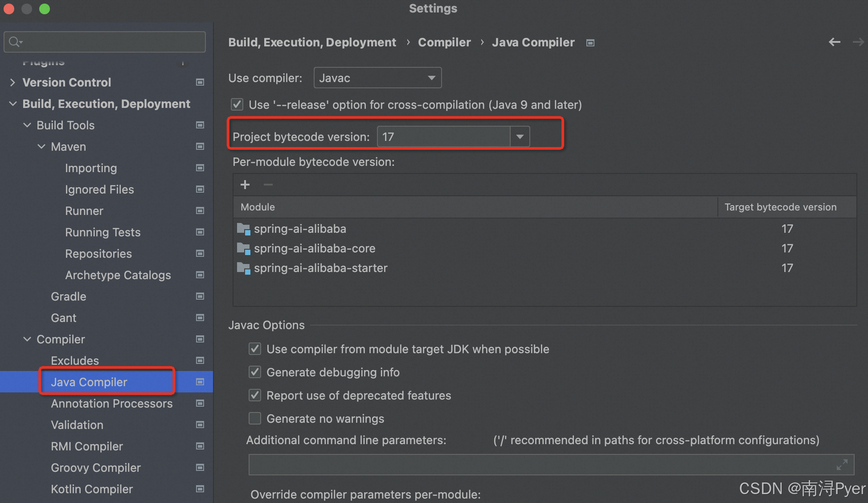
Task: Uncheck Use compiler from module target JDK
Action: pyautogui.click(x=255, y=349)
